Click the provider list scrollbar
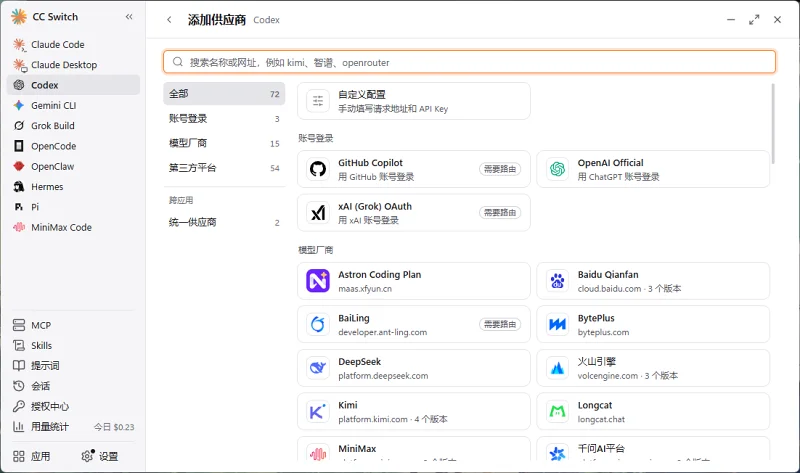The height and width of the screenshot is (473, 800). coord(773,124)
